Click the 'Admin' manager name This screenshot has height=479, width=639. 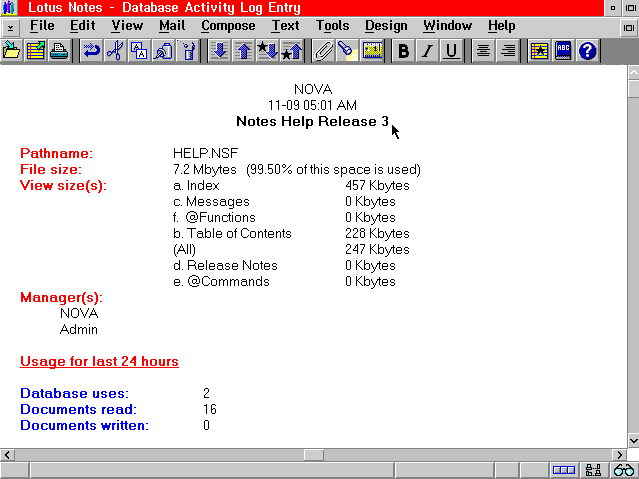coord(79,329)
